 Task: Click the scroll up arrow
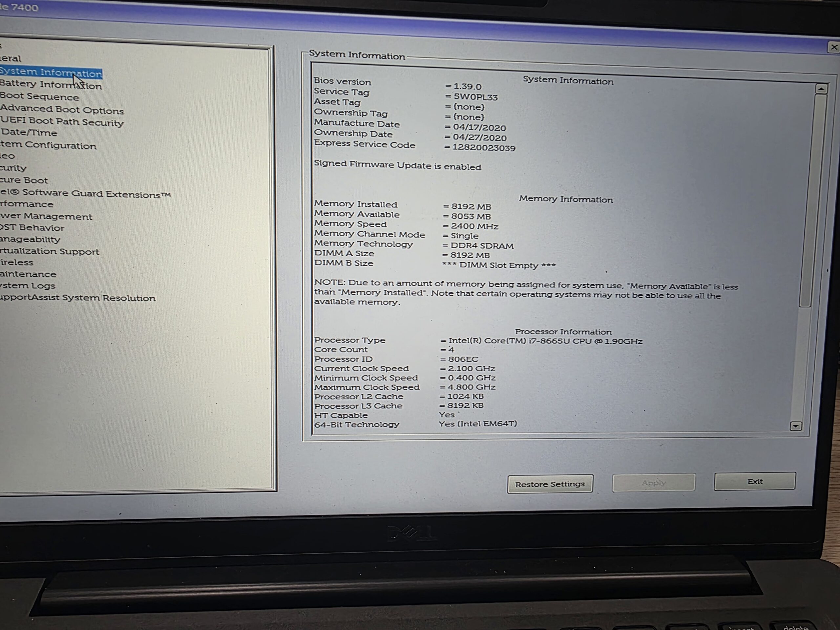click(821, 89)
